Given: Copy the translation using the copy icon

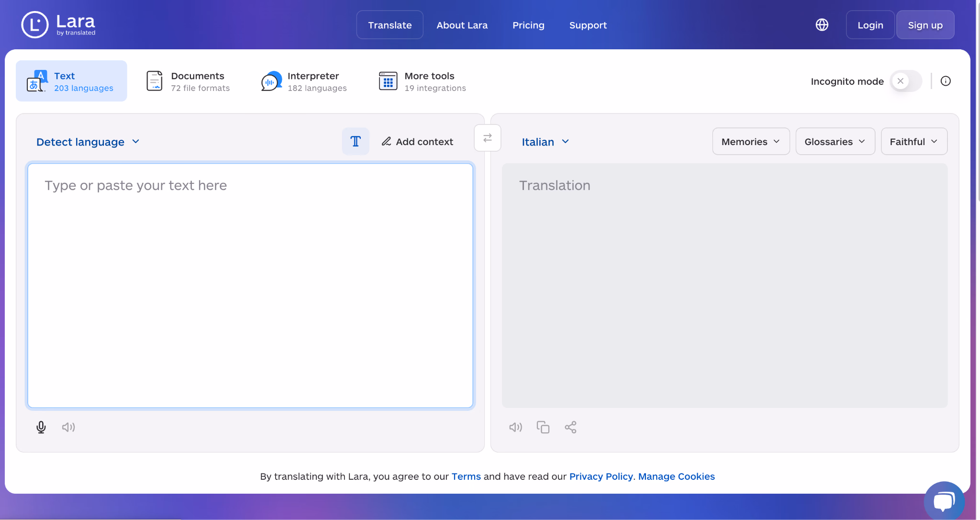Looking at the screenshot, I should pos(543,427).
